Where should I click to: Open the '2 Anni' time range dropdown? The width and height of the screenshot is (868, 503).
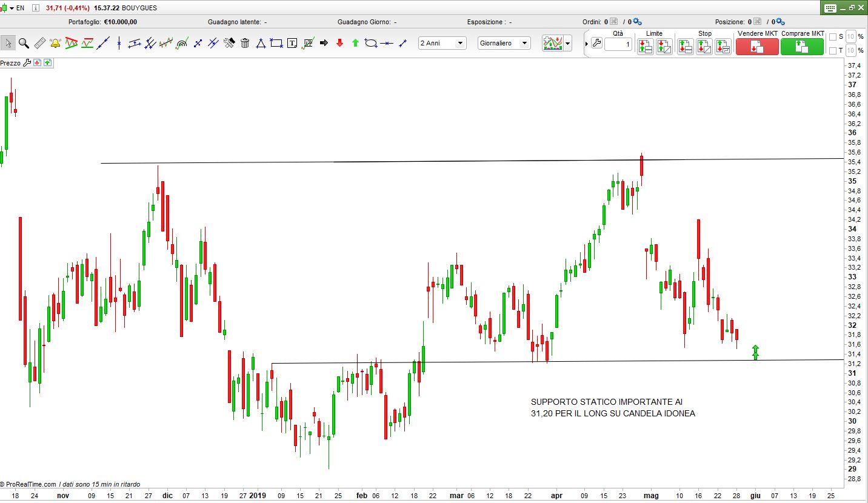(x=442, y=43)
